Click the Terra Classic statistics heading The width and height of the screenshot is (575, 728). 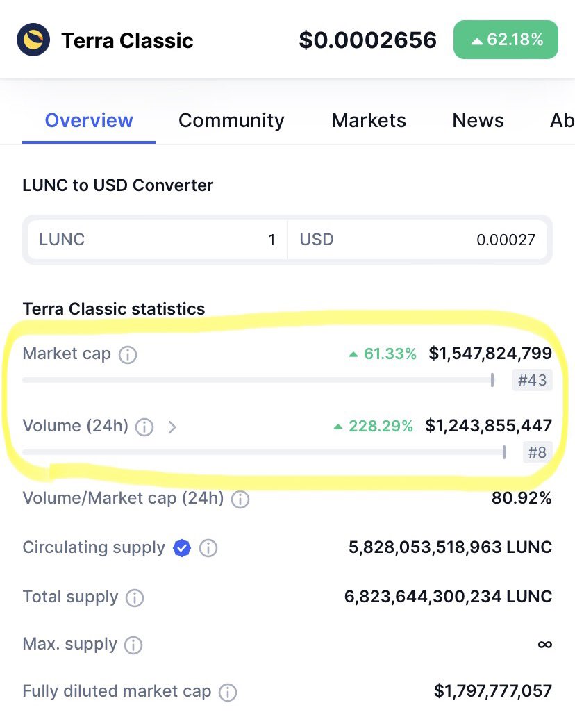coord(114,308)
